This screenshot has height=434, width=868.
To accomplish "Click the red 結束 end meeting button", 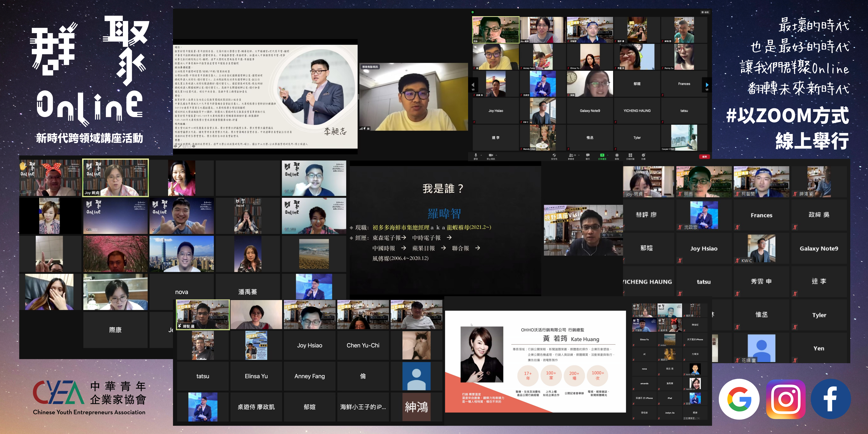I will click(705, 157).
